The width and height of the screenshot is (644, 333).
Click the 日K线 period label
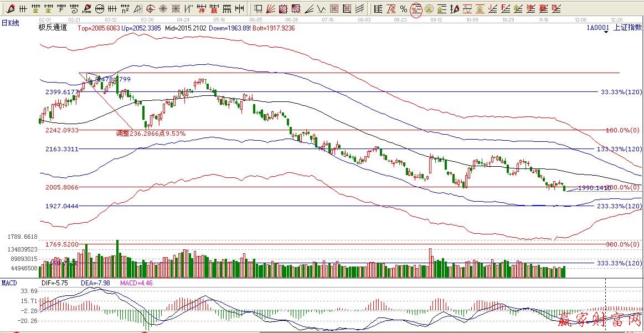pos(10,22)
